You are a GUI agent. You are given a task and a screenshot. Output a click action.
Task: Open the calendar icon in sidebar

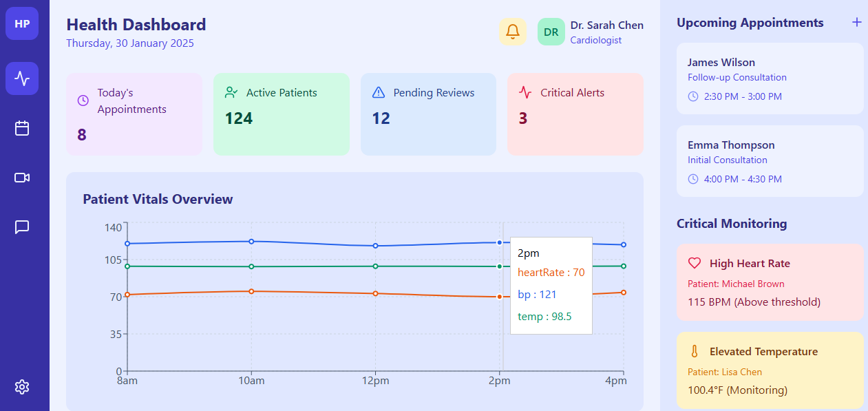pyautogui.click(x=22, y=128)
